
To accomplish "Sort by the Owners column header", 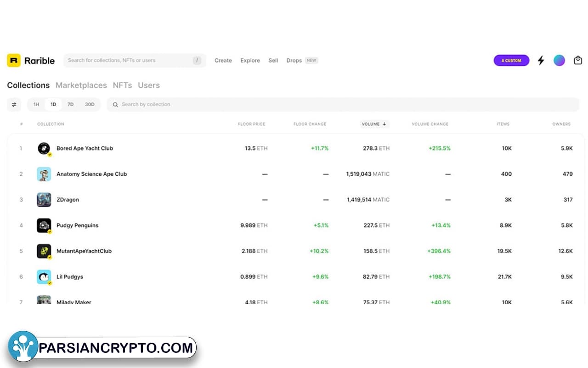I will pos(561,124).
